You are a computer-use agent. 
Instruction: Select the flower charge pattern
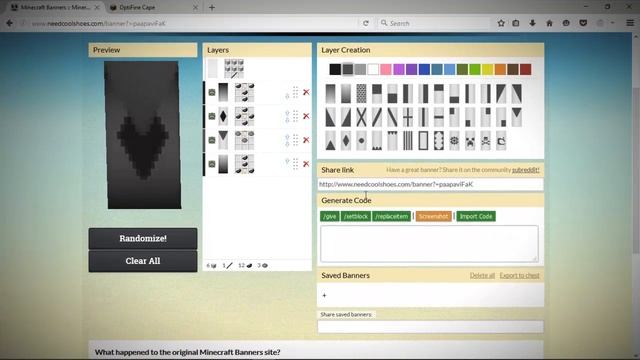tap(454, 141)
